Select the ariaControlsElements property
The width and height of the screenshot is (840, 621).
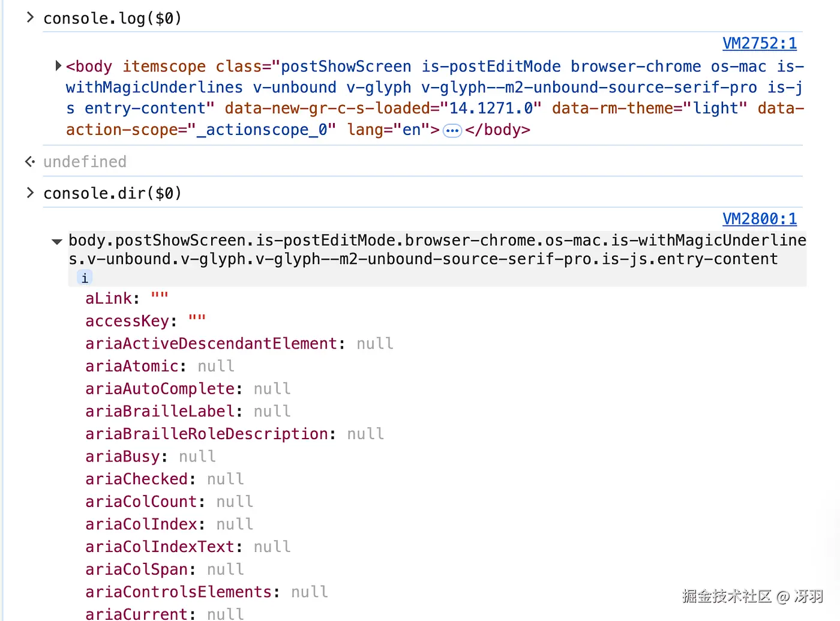click(206, 592)
